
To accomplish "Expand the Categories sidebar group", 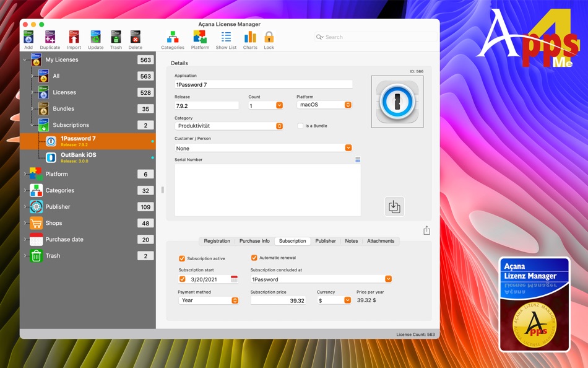I will click(25, 190).
